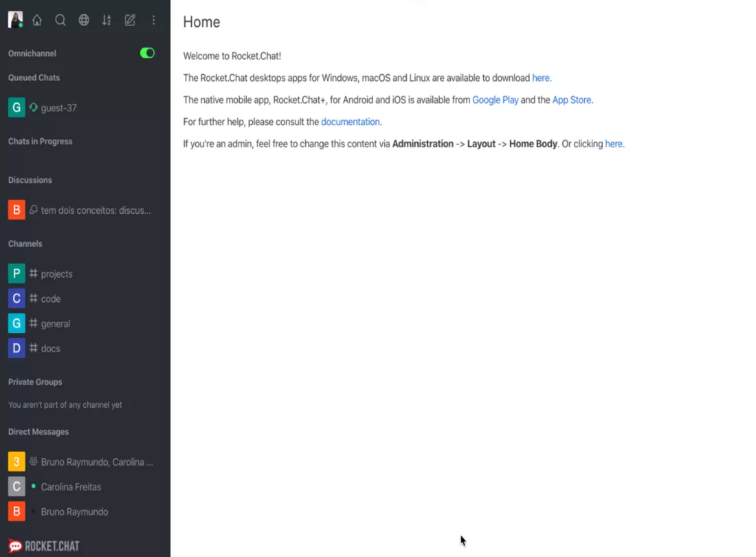Viewport: 756px width, 557px height.
Task: Open the directory using the globe icon
Action: pos(83,20)
